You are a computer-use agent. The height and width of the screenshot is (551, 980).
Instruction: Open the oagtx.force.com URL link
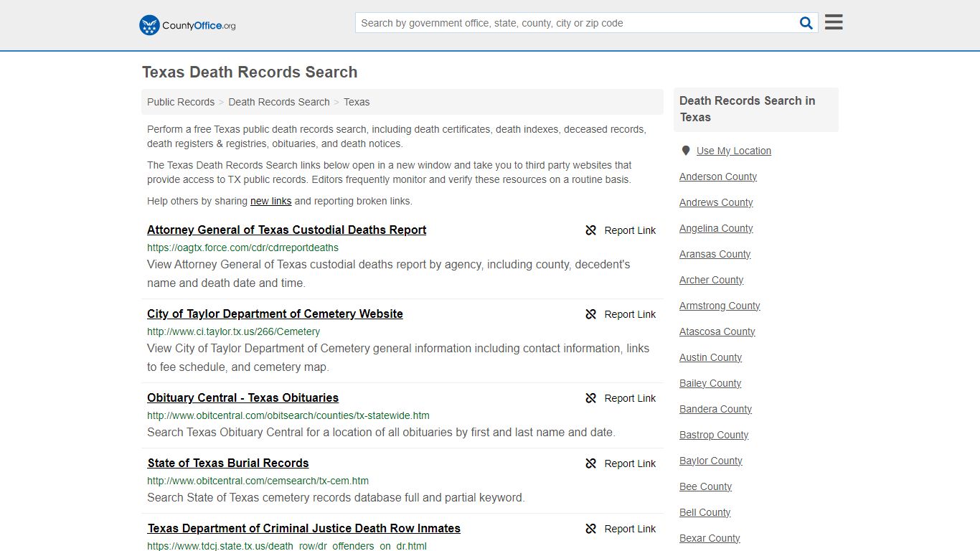click(x=242, y=248)
